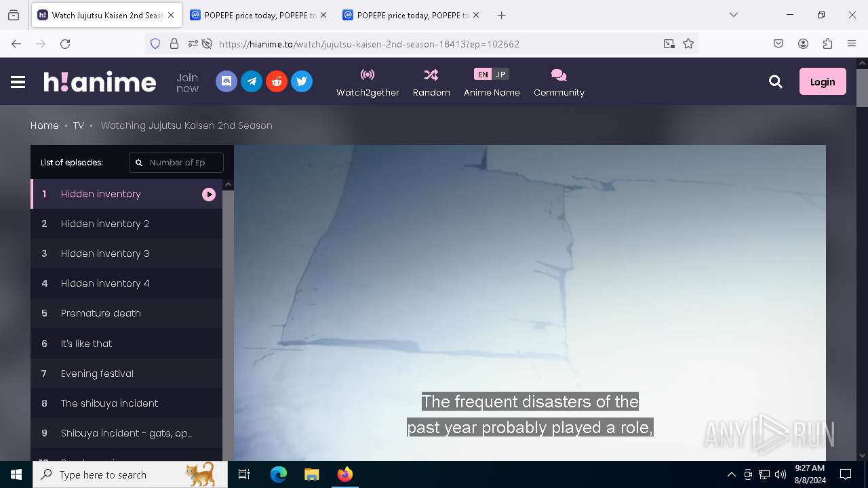Viewport: 868px width, 488px height.
Task: Open the notification center icon
Action: 846,474
